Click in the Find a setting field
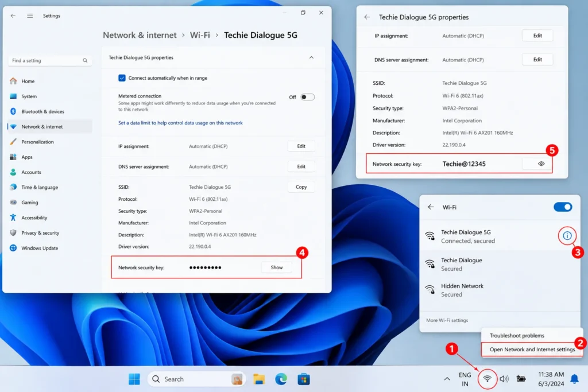This screenshot has width=588, height=392. click(49, 60)
